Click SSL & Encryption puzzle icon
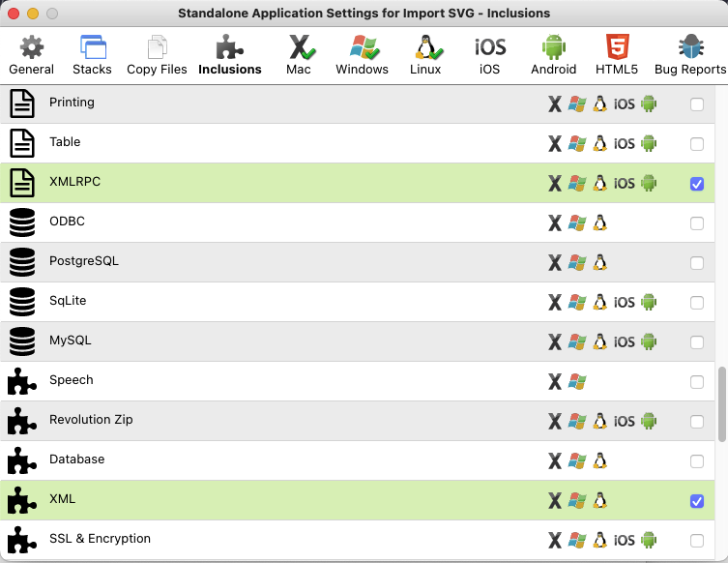The height and width of the screenshot is (563, 728). pos(22,540)
